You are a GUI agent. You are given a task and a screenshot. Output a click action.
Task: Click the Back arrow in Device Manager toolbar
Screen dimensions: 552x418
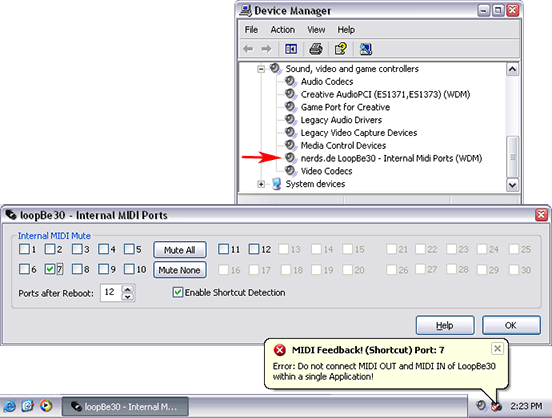coord(248,49)
